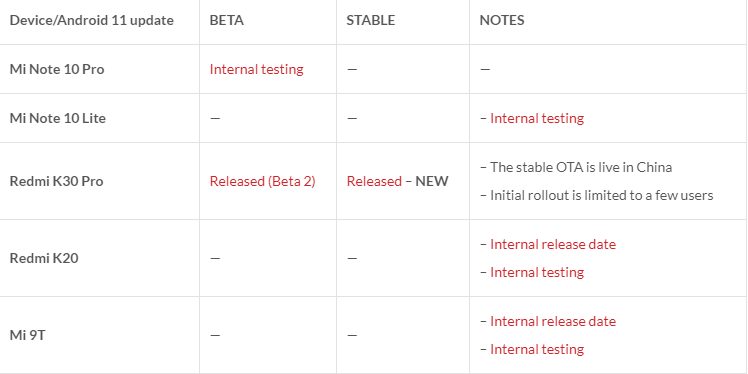The image size is (748, 374).
Task: Click the Mi 9T device name
Action: [x=27, y=335]
